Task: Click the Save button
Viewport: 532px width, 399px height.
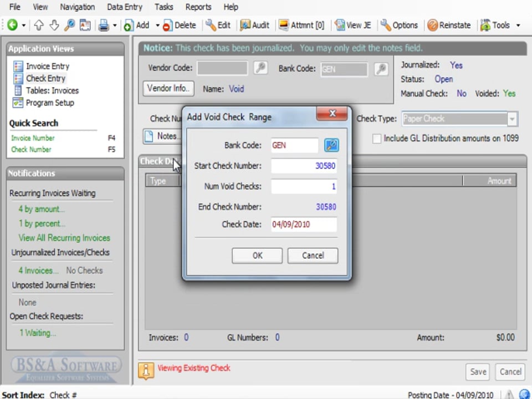Action: coord(478,372)
